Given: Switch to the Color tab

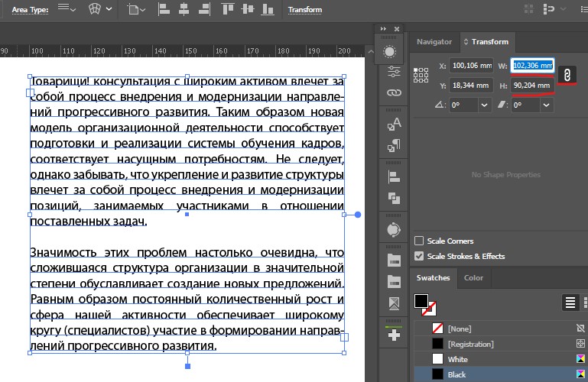Looking at the screenshot, I should pos(473,277).
